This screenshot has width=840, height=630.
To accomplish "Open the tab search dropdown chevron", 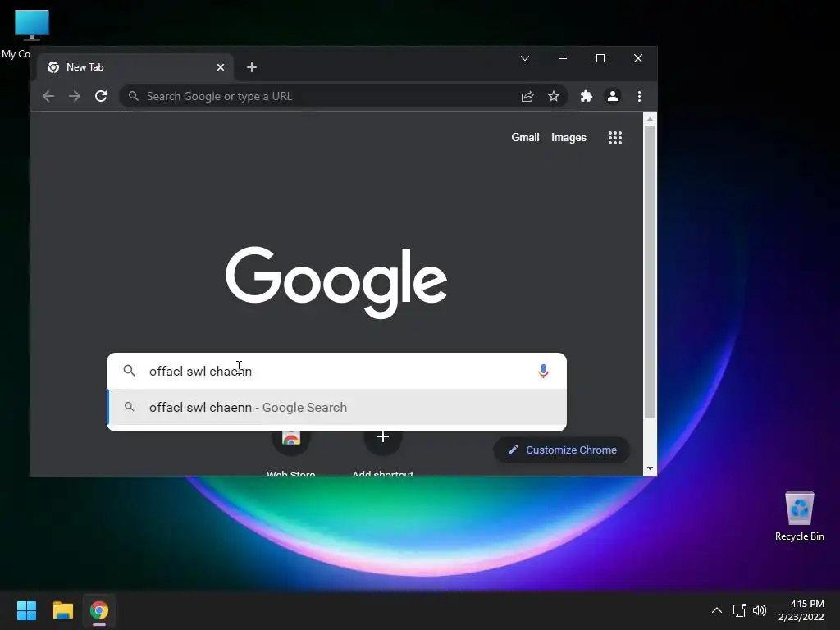I will pyautogui.click(x=524, y=58).
